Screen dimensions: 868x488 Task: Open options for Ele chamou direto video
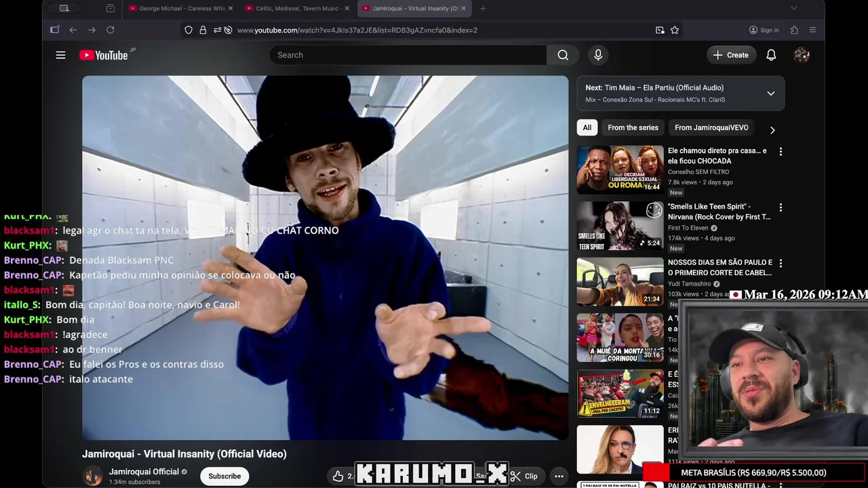[x=781, y=152]
